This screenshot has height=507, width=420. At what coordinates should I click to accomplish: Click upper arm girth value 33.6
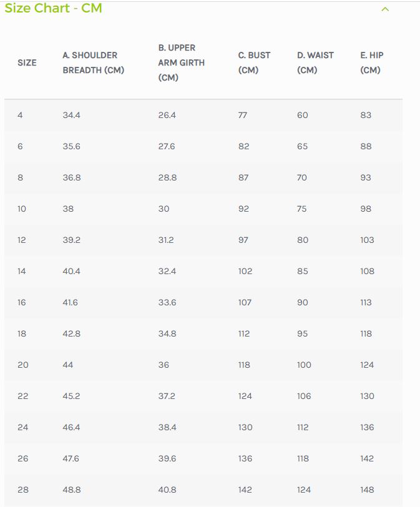(x=167, y=302)
